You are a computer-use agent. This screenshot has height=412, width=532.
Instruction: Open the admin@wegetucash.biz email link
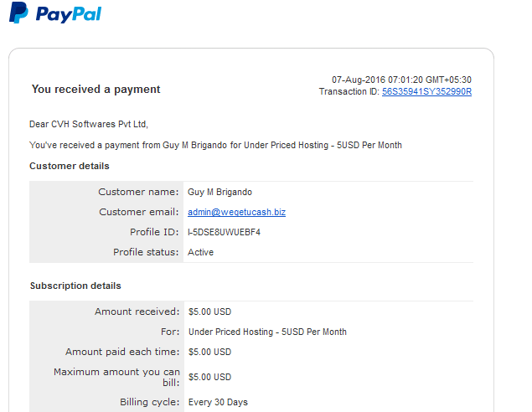point(236,212)
